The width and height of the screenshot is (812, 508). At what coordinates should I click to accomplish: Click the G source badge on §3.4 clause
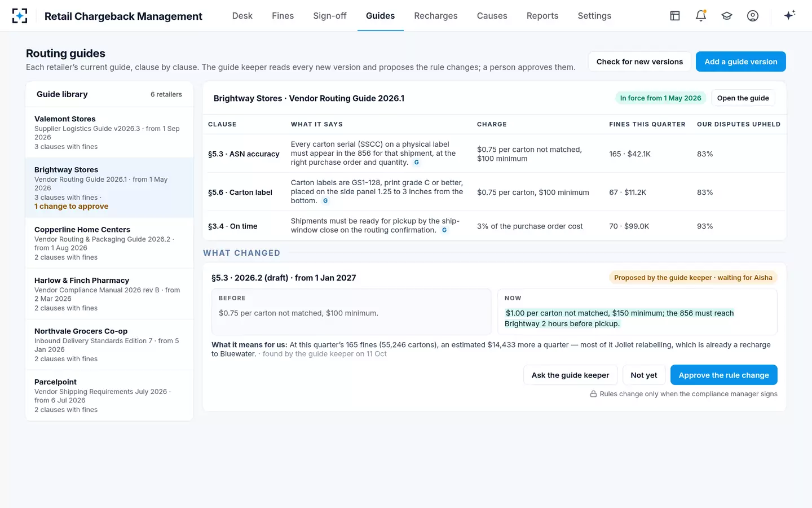[x=444, y=230]
